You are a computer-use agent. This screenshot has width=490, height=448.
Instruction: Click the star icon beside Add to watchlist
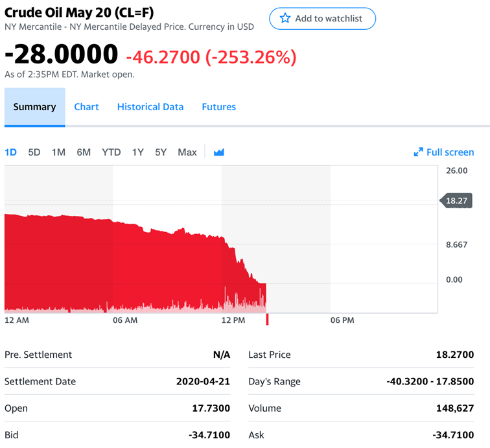[285, 18]
